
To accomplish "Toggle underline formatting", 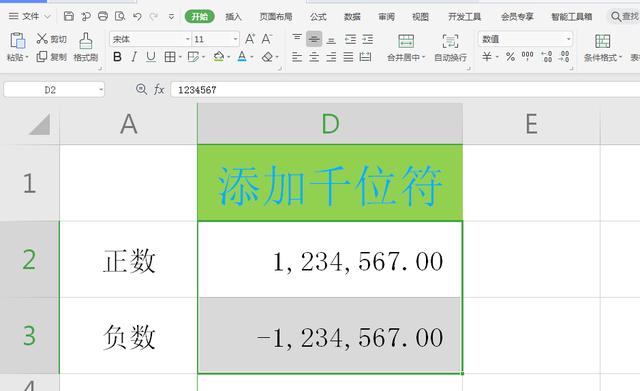I will click(x=151, y=57).
